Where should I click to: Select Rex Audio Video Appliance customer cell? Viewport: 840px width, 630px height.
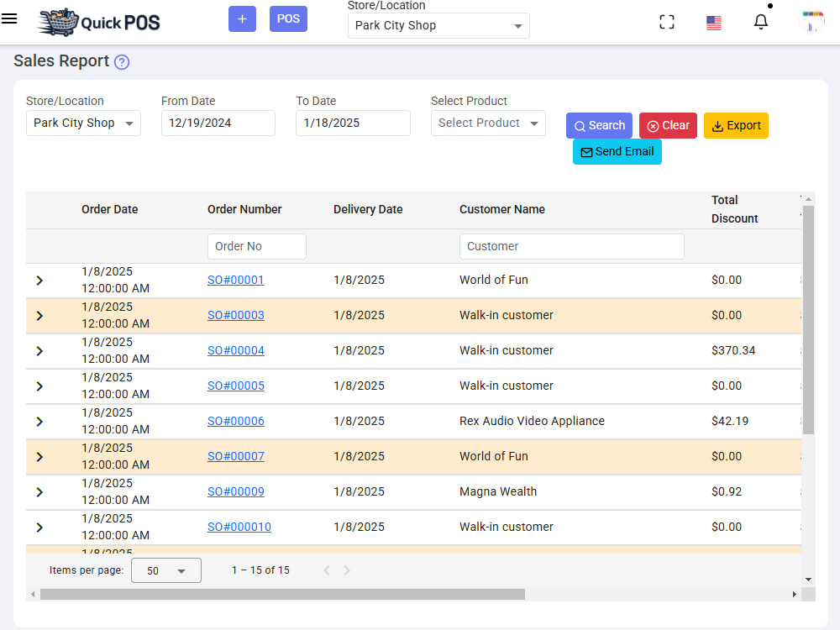coord(532,422)
